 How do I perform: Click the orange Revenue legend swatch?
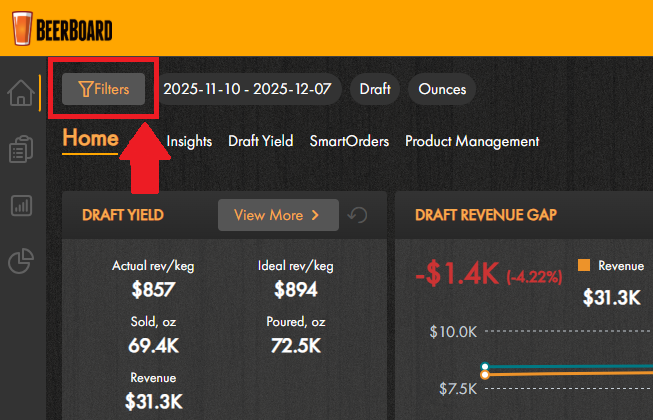tap(584, 266)
